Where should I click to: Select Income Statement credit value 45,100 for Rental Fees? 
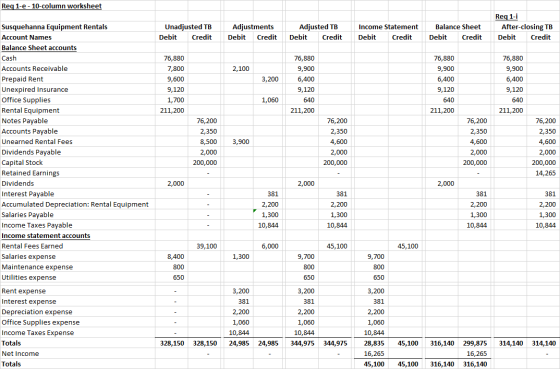tap(408, 246)
